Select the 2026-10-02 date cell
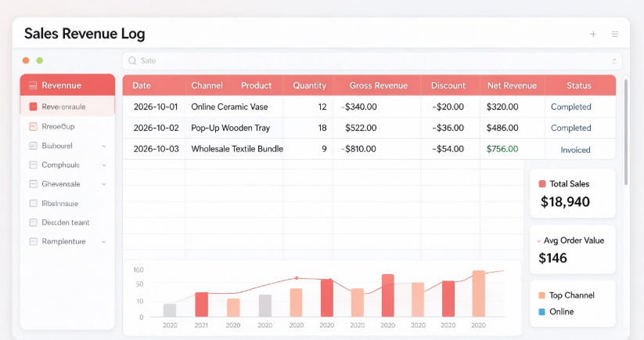The width and height of the screenshot is (644, 340). point(156,128)
